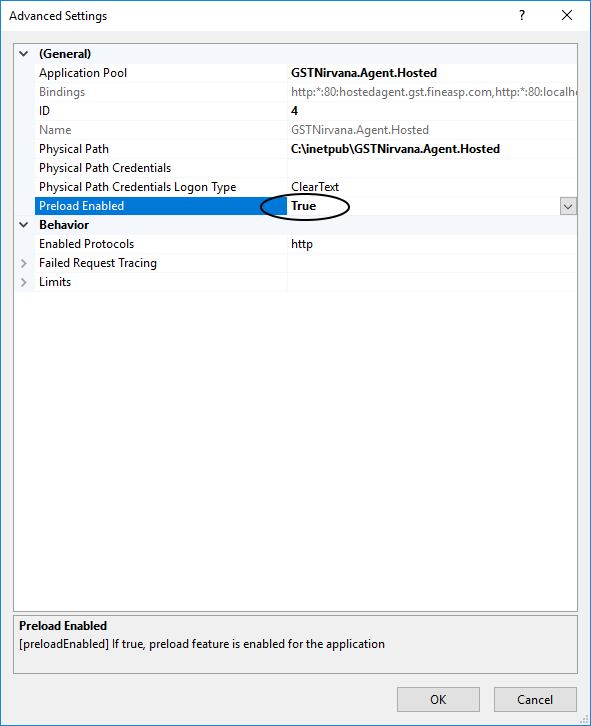Collapse the (General) section
The height and width of the screenshot is (726, 591).
[x=24, y=54]
